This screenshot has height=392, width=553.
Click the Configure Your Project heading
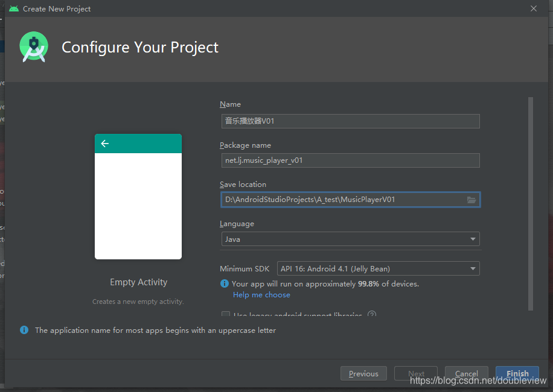click(x=140, y=47)
